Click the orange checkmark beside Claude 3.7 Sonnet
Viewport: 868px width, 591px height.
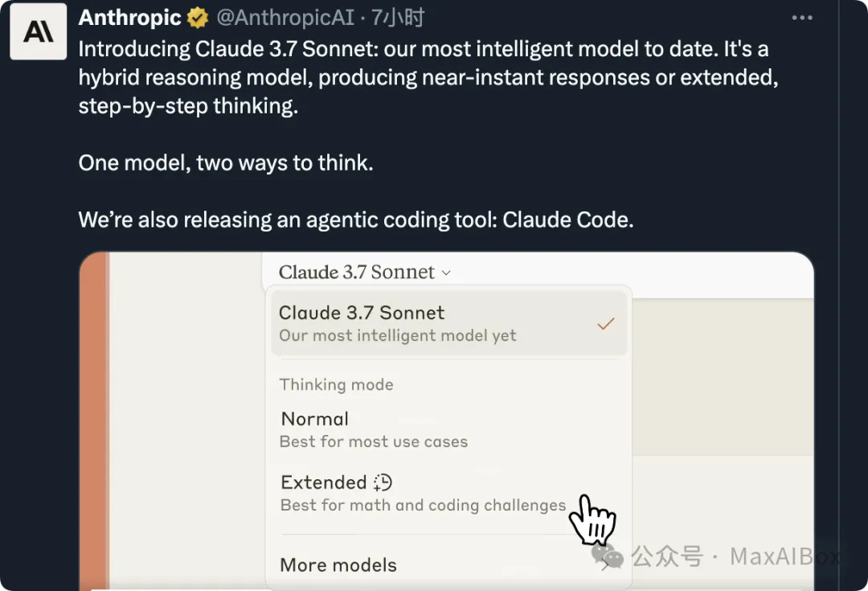(x=606, y=323)
